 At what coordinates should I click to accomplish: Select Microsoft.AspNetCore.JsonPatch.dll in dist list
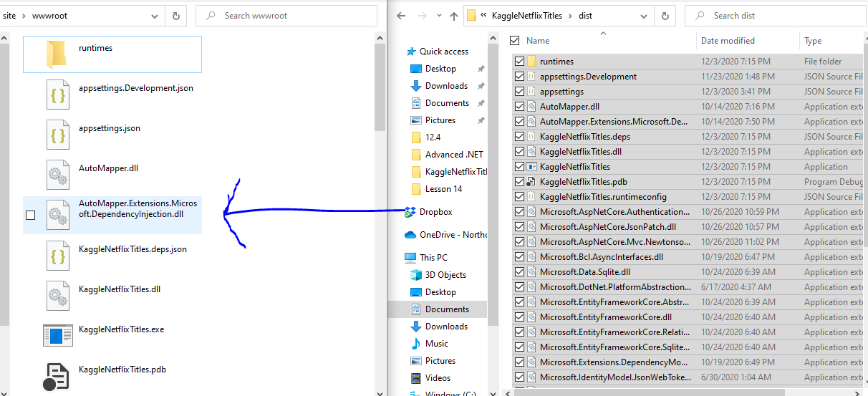click(x=608, y=227)
